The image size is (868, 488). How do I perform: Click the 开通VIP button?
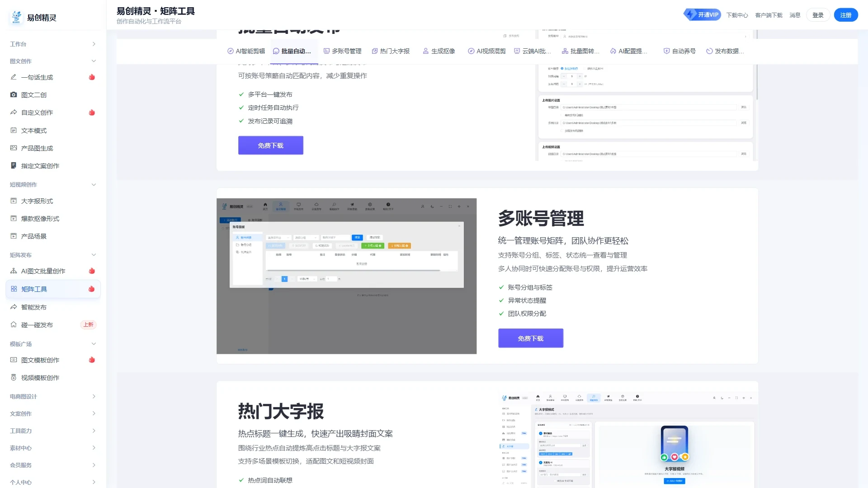(702, 14)
